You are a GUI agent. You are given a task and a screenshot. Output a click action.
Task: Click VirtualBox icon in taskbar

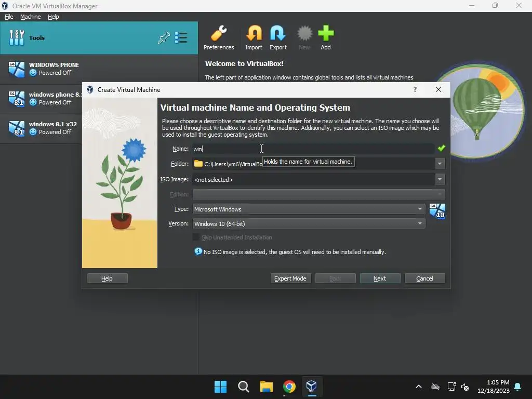point(312,387)
